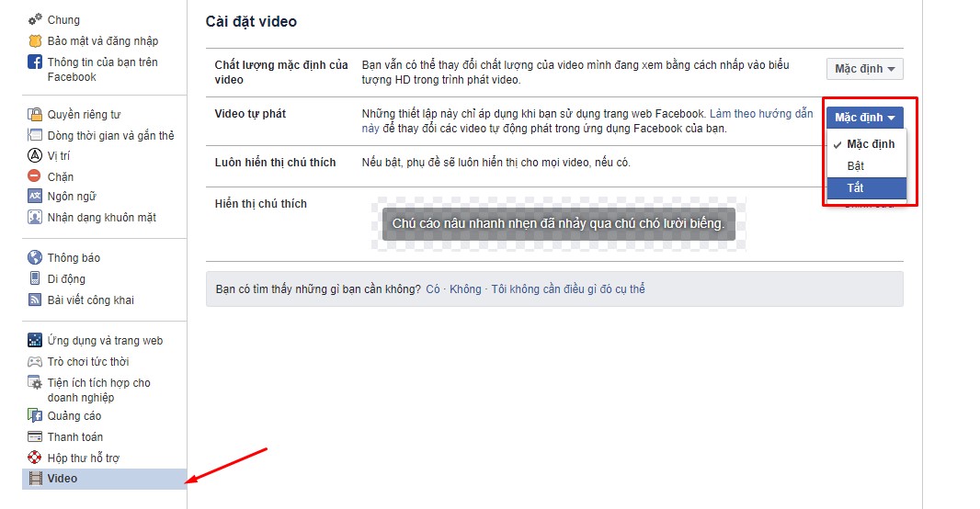This screenshot has width=980, height=509.
Task: Click the Facebook logo icon for Thông tin của bạn
Action: point(35,62)
